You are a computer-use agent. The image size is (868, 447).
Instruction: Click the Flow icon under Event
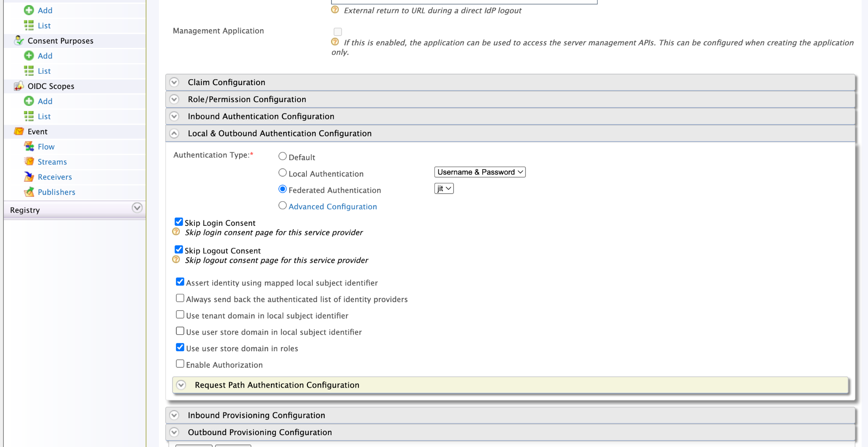tap(29, 147)
